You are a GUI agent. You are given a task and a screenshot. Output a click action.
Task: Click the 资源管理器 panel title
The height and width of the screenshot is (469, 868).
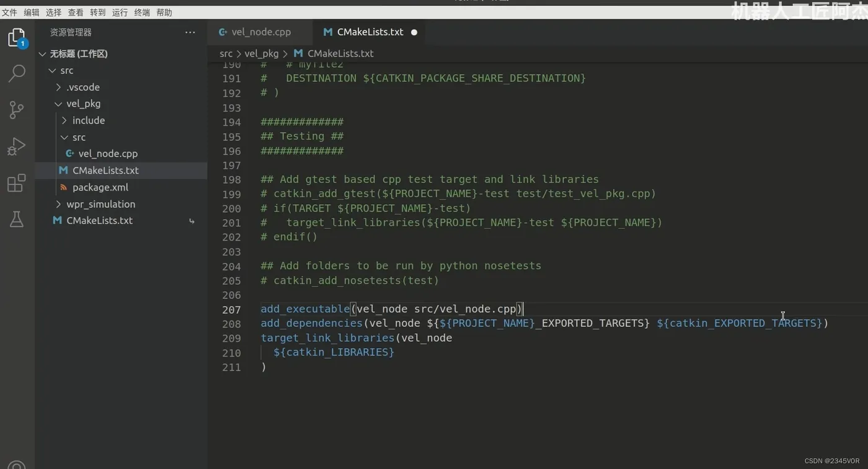pyautogui.click(x=71, y=32)
